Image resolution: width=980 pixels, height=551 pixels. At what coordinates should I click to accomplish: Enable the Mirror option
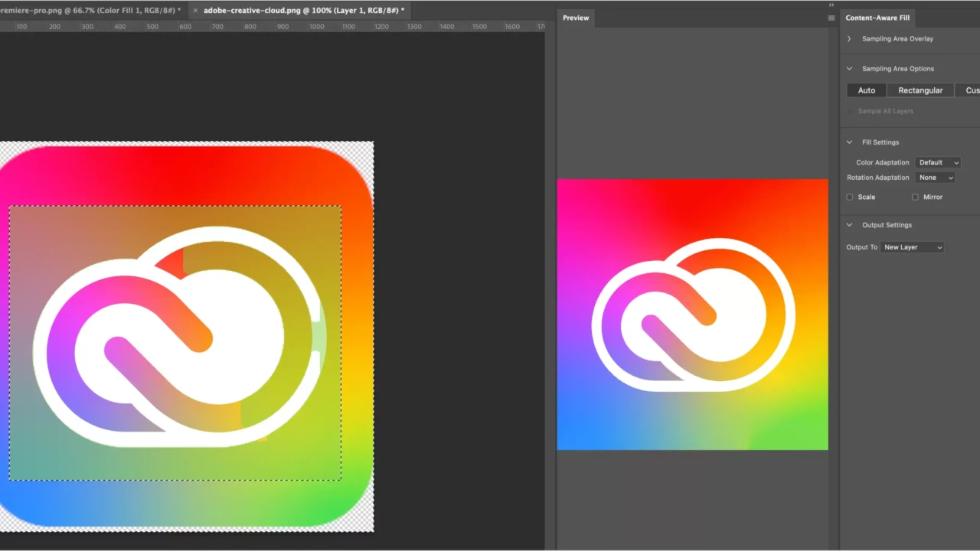(916, 197)
